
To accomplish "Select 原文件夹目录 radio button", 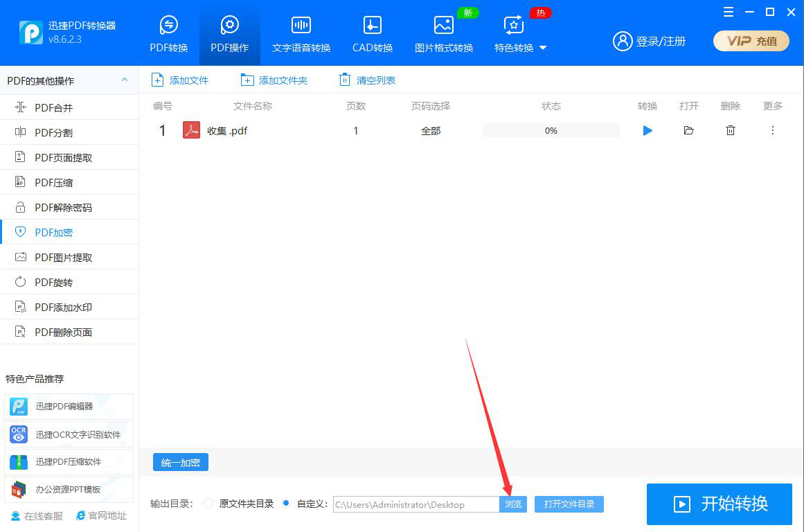I will point(208,504).
